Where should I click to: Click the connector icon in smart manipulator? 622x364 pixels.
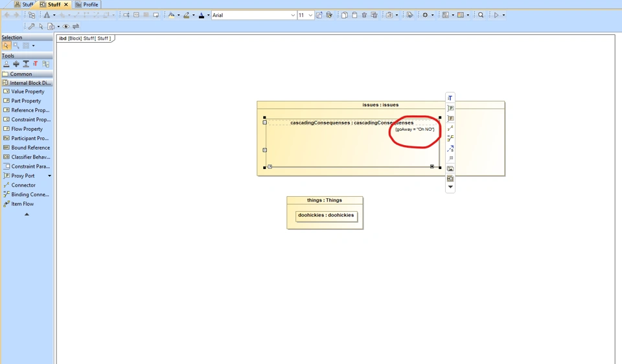point(450,128)
